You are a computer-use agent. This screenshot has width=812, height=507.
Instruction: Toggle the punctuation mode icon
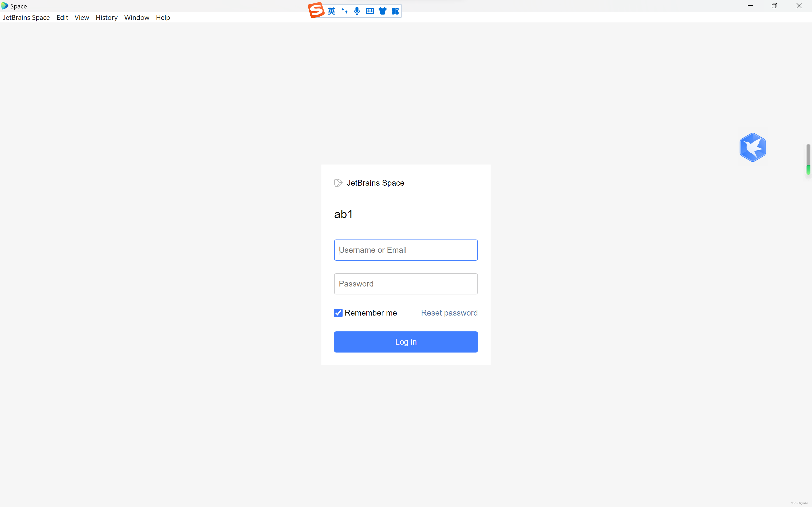tap(344, 11)
